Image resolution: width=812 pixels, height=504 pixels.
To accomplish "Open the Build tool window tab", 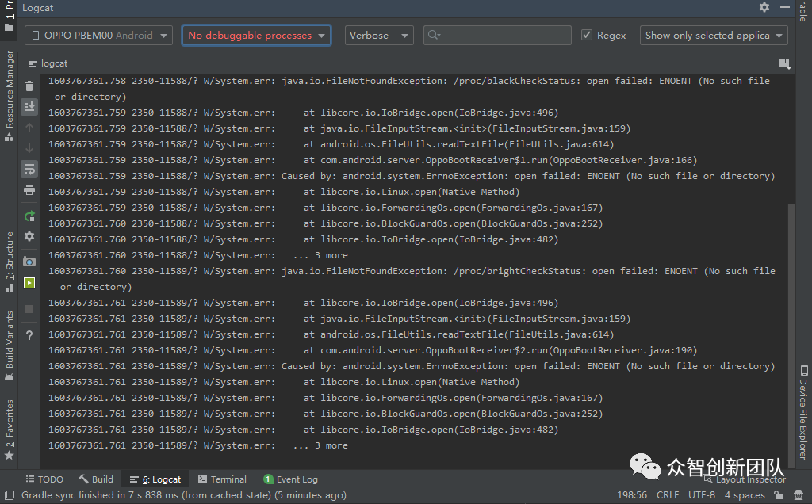I will (96, 479).
